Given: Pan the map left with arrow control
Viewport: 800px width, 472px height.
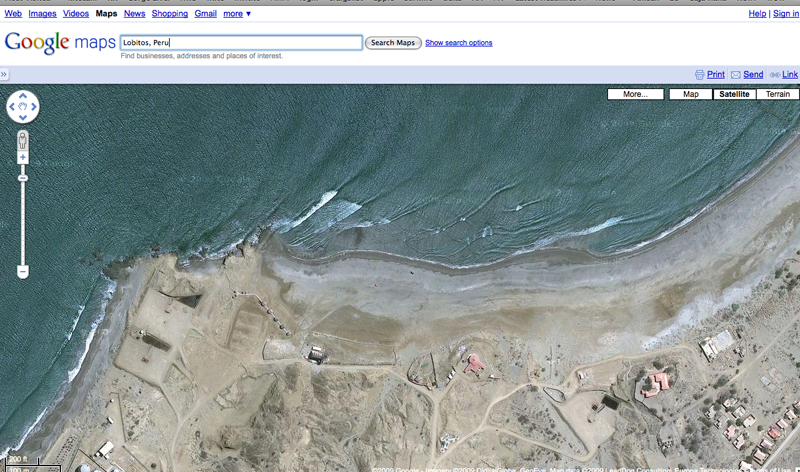Looking at the screenshot, I should [x=12, y=106].
